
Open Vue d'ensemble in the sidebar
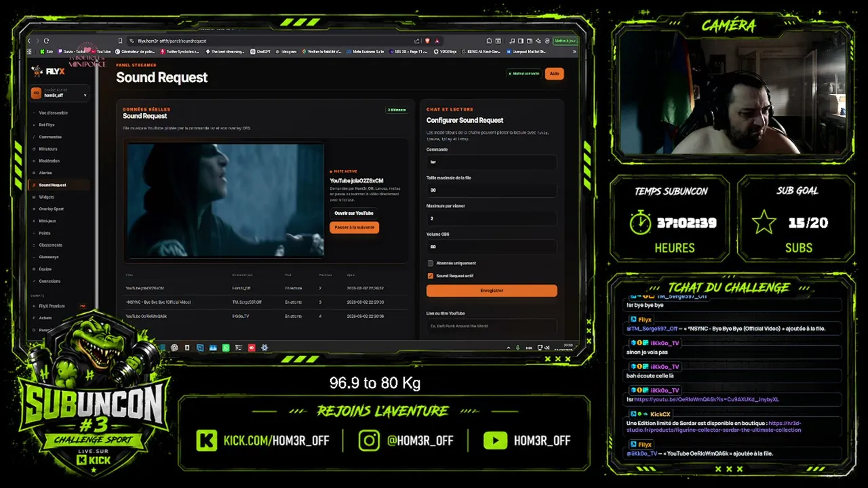coord(53,113)
